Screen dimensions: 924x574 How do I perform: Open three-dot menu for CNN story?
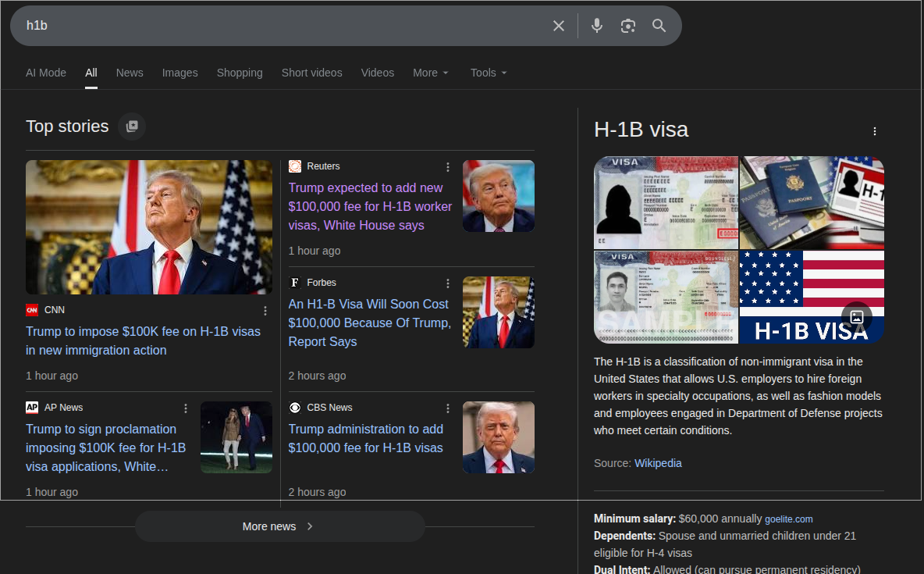coord(265,310)
